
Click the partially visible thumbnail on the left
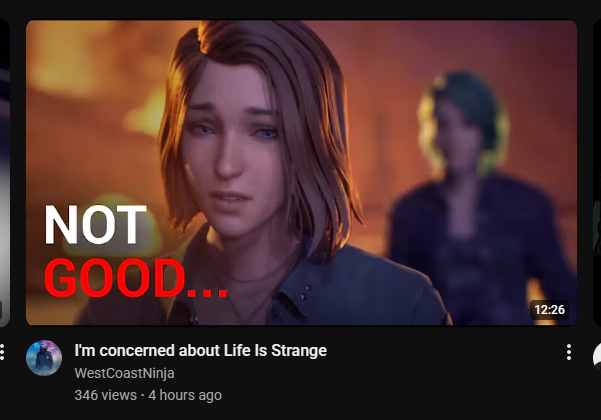5,173
